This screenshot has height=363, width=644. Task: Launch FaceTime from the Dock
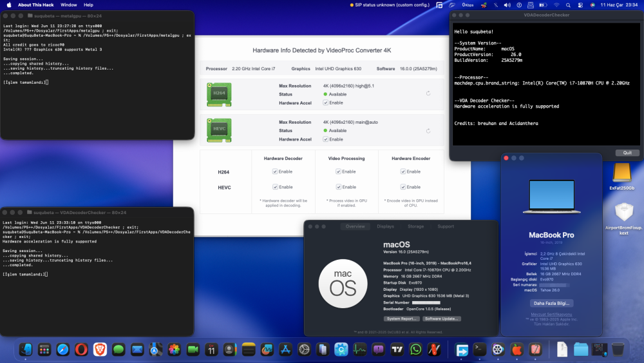(x=193, y=349)
